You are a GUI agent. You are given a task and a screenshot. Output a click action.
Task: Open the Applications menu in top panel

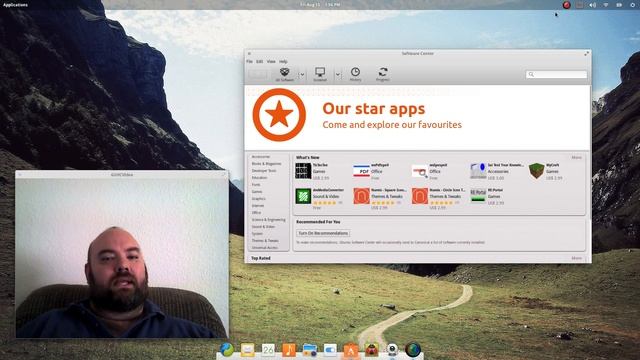pos(15,4)
